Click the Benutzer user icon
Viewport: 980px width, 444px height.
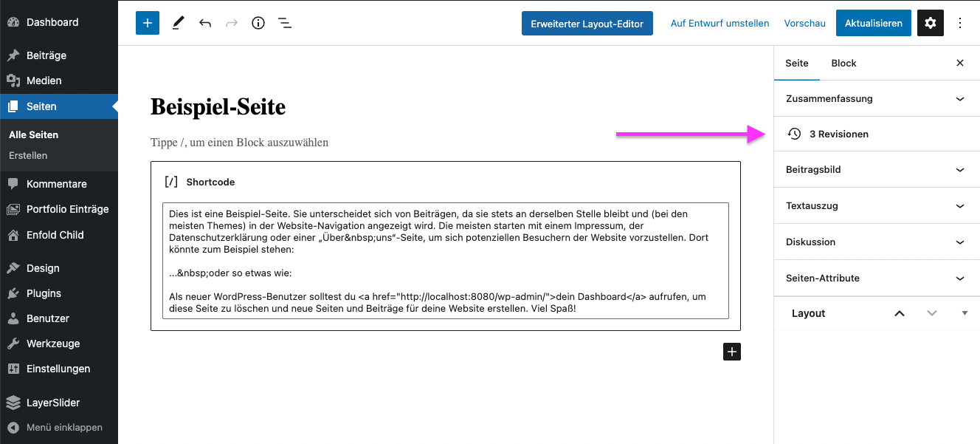pyautogui.click(x=13, y=318)
